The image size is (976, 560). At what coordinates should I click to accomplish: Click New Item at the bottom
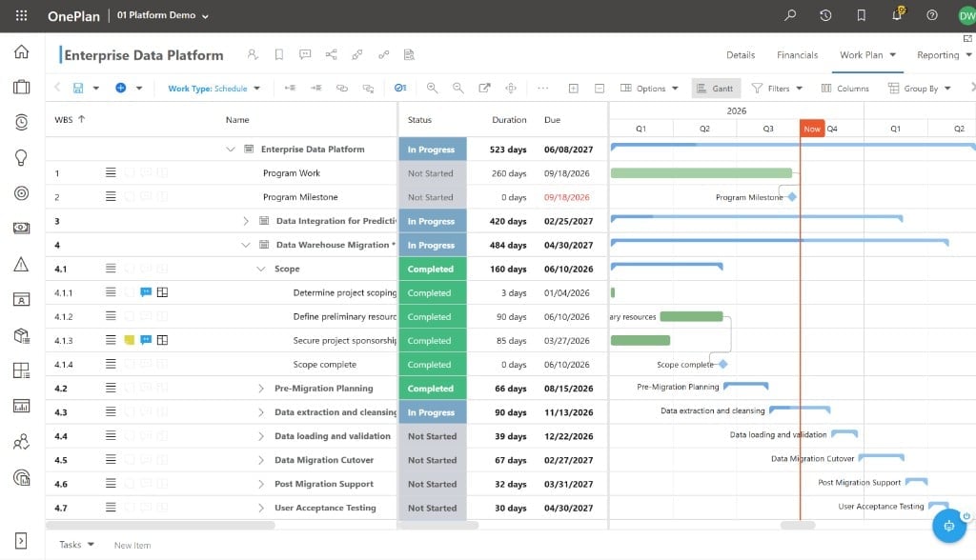click(x=132, y=545)
